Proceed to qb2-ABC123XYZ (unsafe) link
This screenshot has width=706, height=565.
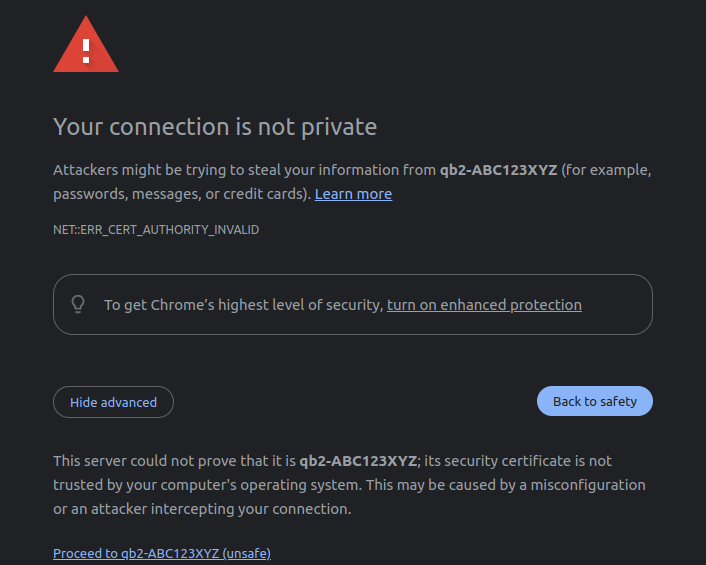tap(162, 553)
